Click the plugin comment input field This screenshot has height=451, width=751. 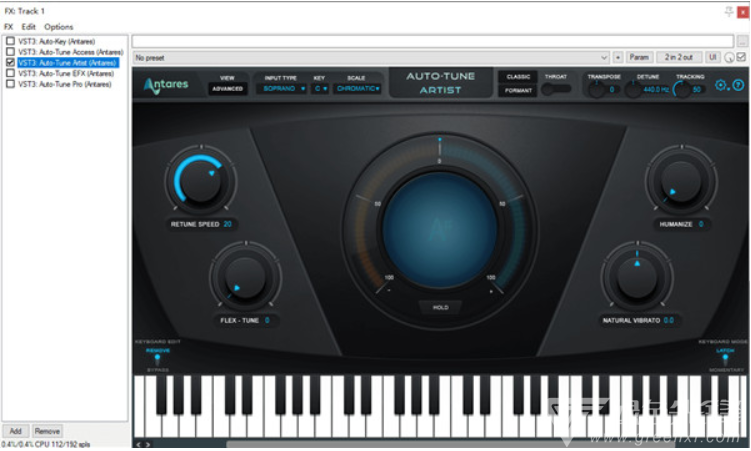432,41
